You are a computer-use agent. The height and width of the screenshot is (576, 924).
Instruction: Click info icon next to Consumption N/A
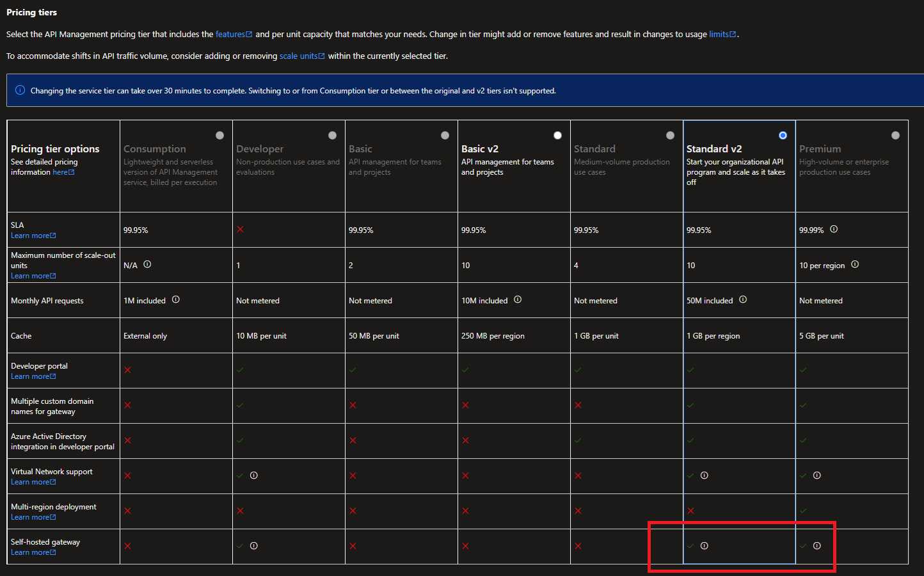pyautogui.click(x=147, y=264)
